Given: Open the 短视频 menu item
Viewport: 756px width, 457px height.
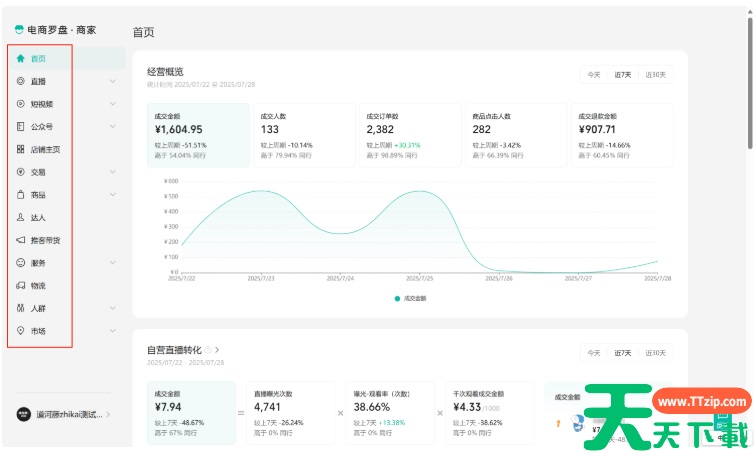Looking at the screenshot, I should pyautogui.click(x=43, y=104).
